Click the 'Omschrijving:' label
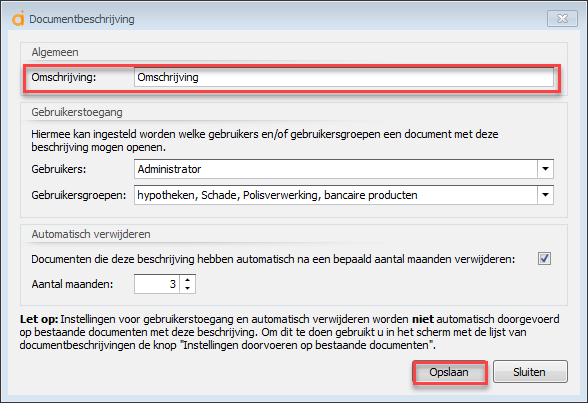This screenshot has height=403, width=588. (x=64, y=77)
